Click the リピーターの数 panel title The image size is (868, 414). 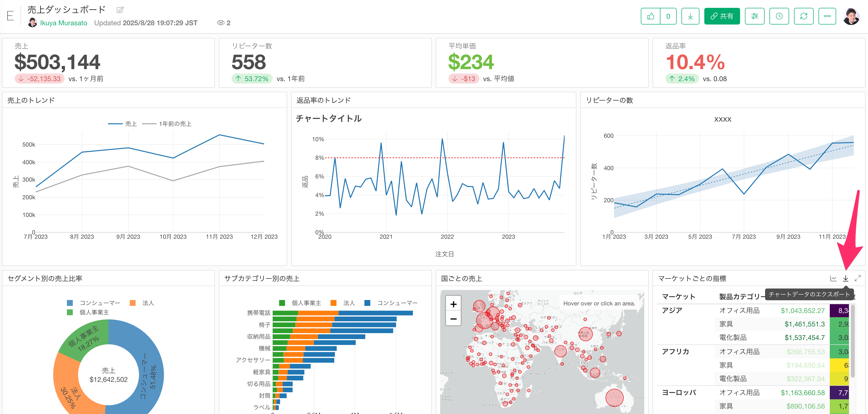tap(609, 100)
